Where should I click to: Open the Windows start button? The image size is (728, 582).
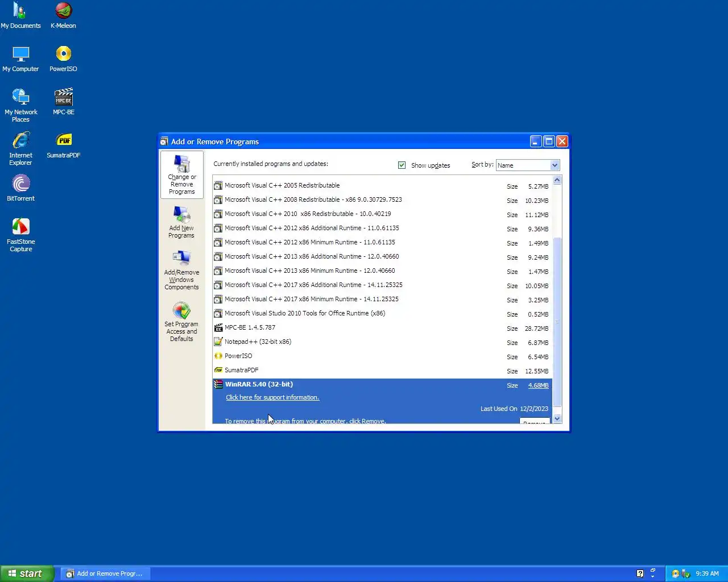coord(27,573)
